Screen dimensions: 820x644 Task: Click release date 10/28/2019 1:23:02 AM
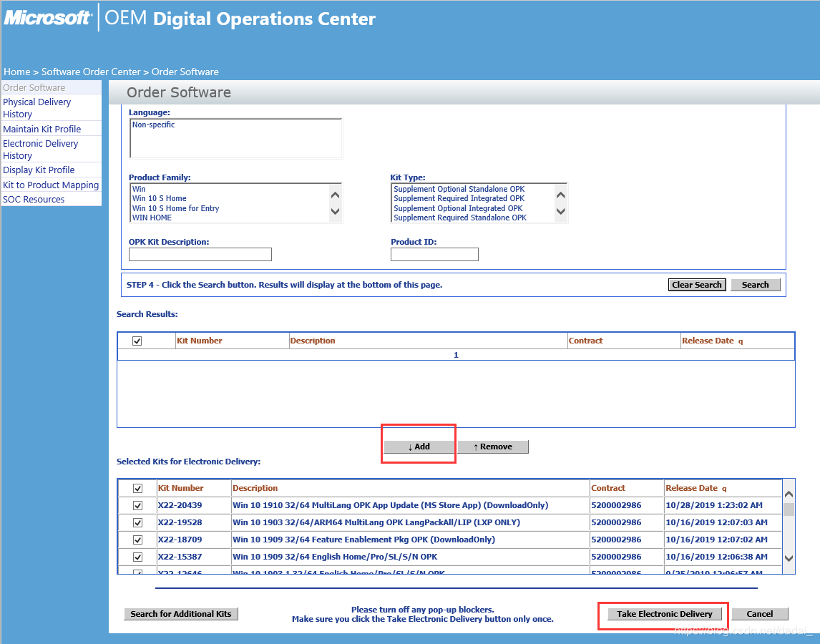(x=714, y=505)
